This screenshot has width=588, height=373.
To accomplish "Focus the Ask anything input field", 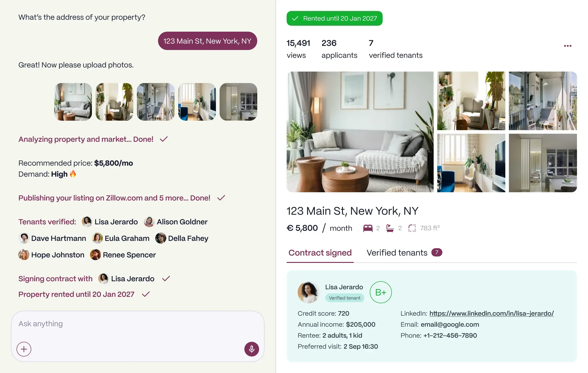I will pos(138,324).
